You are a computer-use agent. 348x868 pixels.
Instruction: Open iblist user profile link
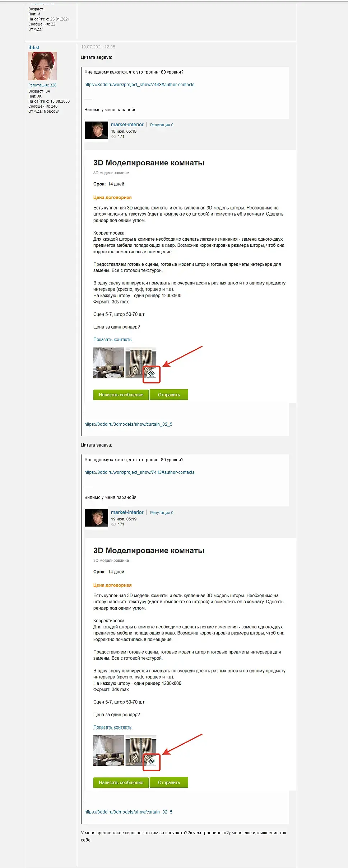coord(34,47)
